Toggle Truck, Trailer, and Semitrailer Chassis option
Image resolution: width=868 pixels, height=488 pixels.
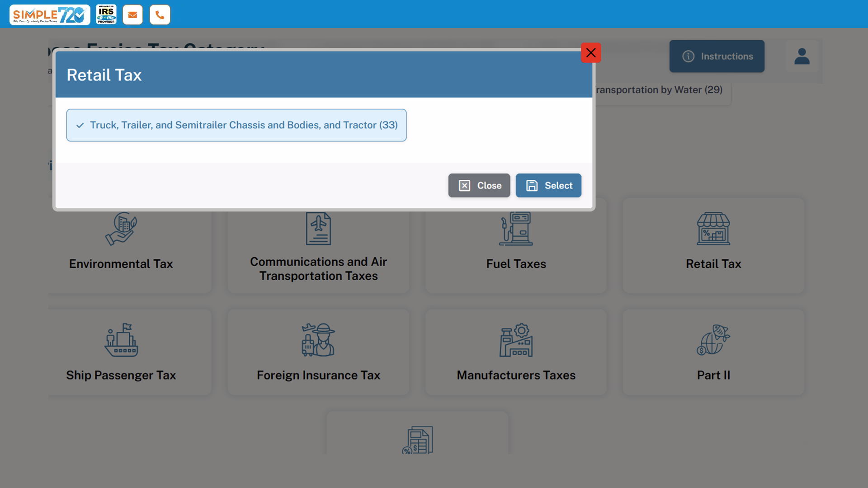coord(236,125)
